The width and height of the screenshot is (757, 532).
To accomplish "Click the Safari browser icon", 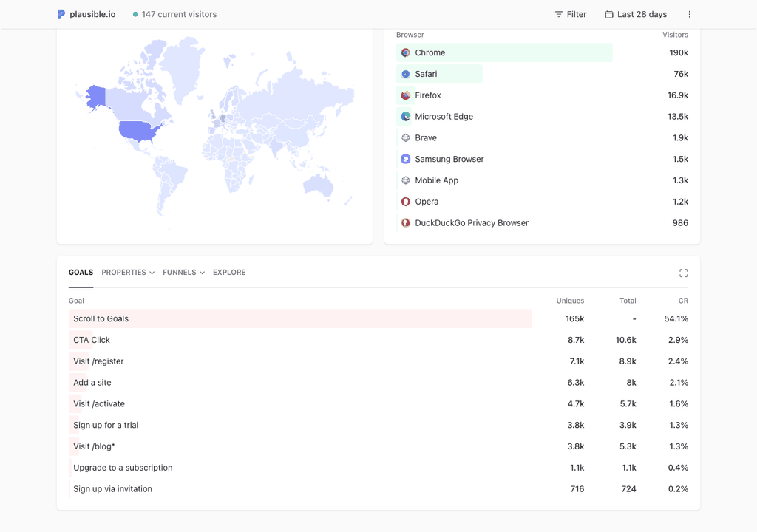I will (406, 74).
